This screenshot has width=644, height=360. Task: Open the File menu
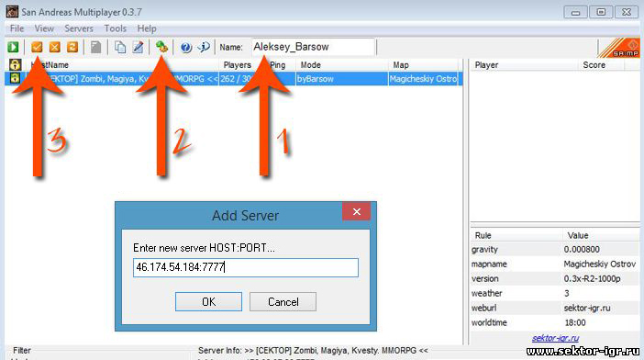point(17,28)
